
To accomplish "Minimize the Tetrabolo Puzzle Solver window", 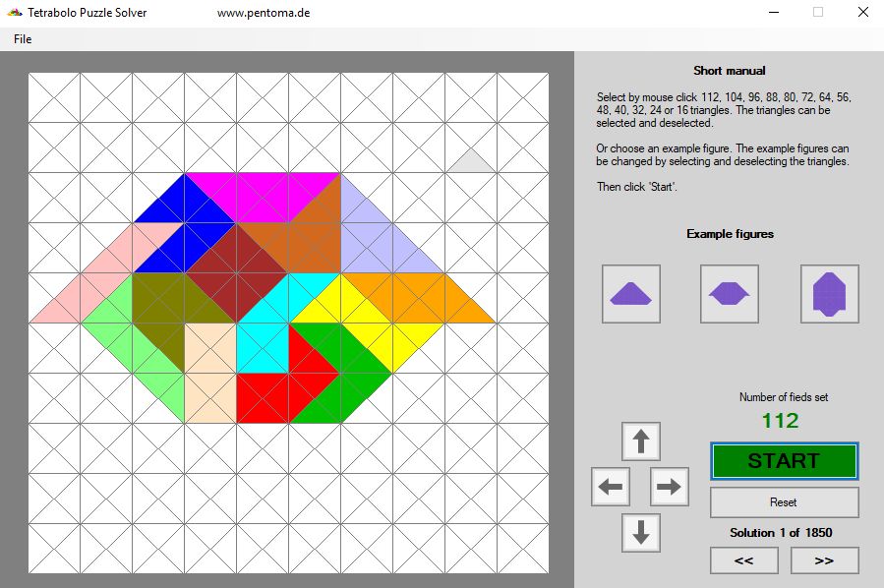I will tap(774, 12).
